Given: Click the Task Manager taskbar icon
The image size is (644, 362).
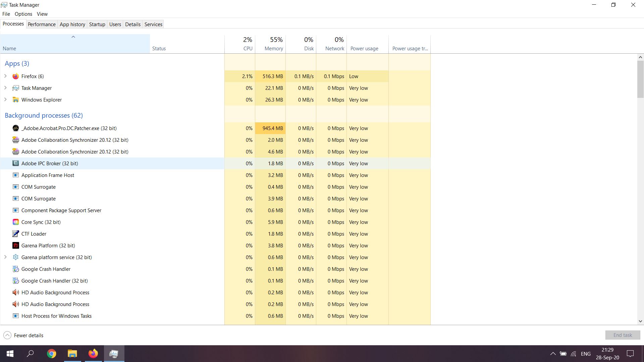Looking at the screenshot, I should pyautogui.click(x=114, y=354).
